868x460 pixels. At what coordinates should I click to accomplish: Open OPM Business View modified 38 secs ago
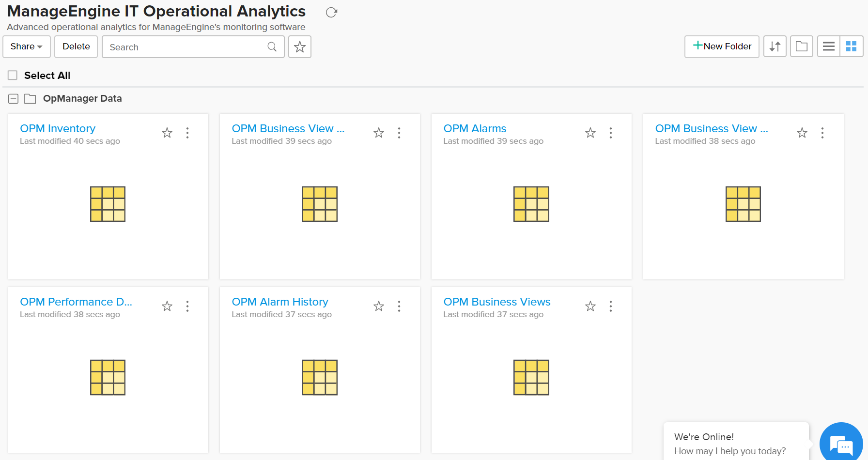tap(712, 128)
